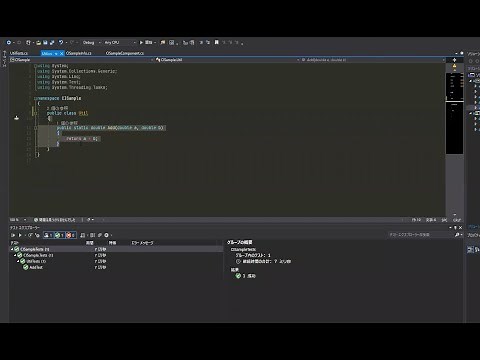Open the Add(double a, double b) member dropdown
This screenshot has width=480, height=360.
click(373, 60)
